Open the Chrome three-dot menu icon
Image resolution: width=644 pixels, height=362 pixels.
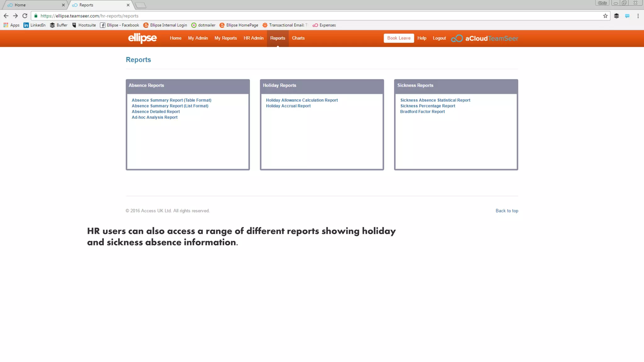tap(638, 16)
